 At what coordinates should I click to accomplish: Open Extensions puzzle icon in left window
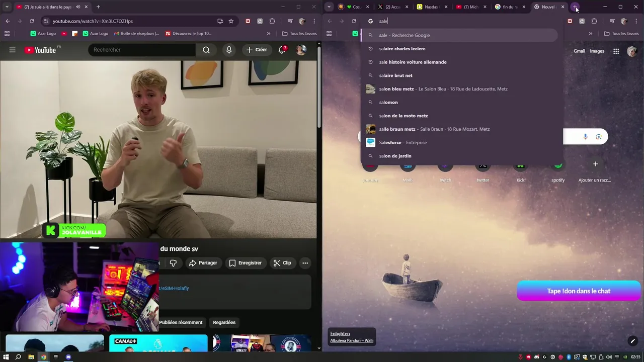(272, 21)
